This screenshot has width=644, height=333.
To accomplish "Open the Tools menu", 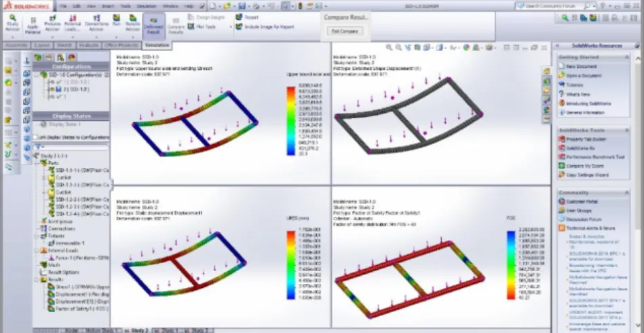I will [x=126, y=6].
